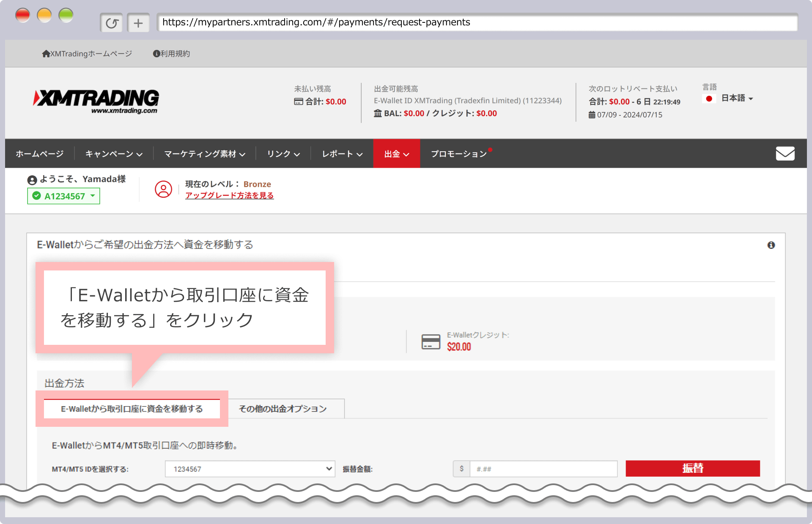
Task: Open the mail envelope icon
Action: click(785, 153)
